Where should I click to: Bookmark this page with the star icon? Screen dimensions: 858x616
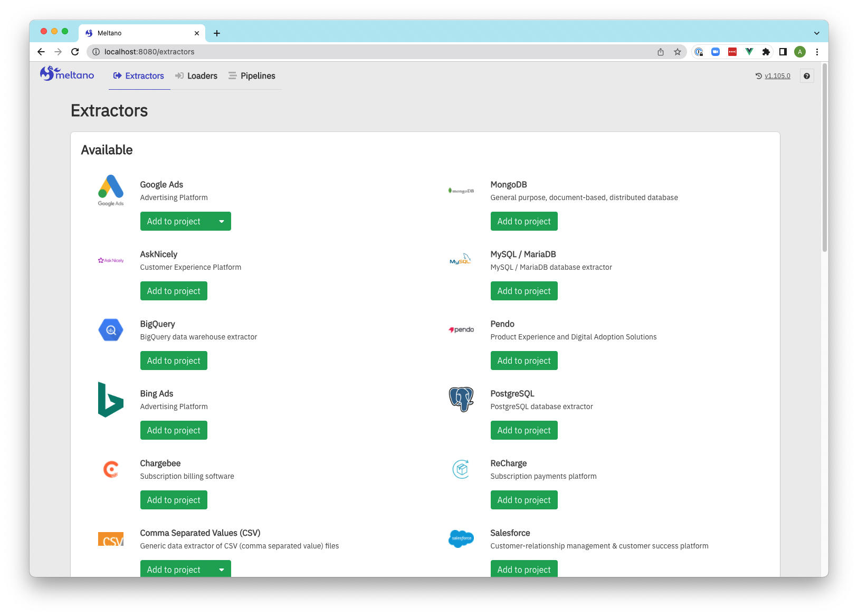[x=678, y=52]
